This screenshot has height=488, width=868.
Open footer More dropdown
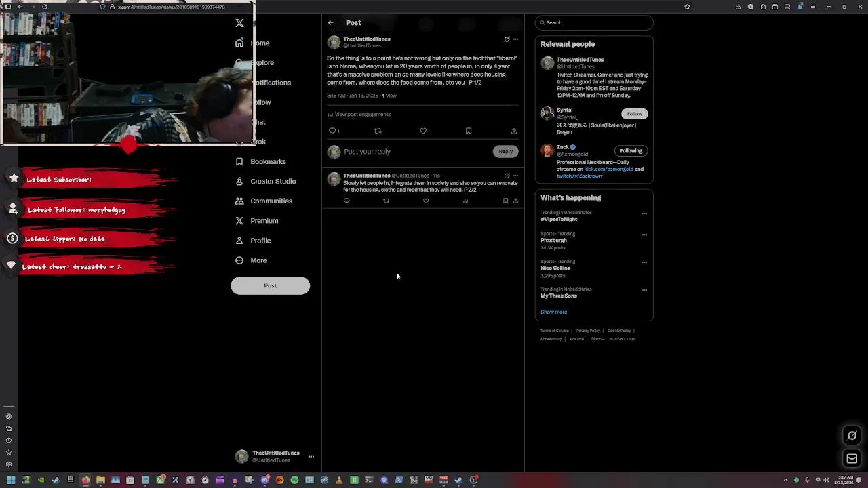pyautogui.click(x=597, y=339)
